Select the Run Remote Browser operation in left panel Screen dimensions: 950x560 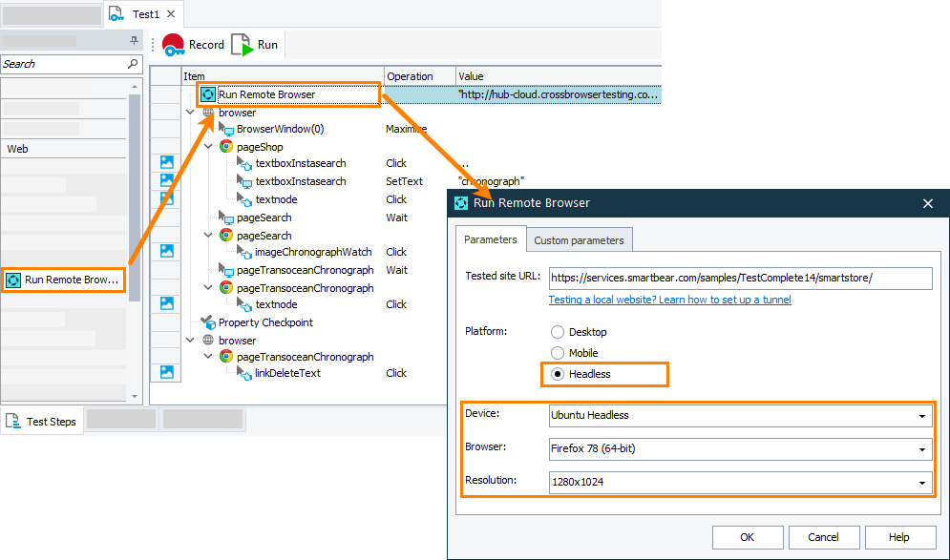[64, 280]
